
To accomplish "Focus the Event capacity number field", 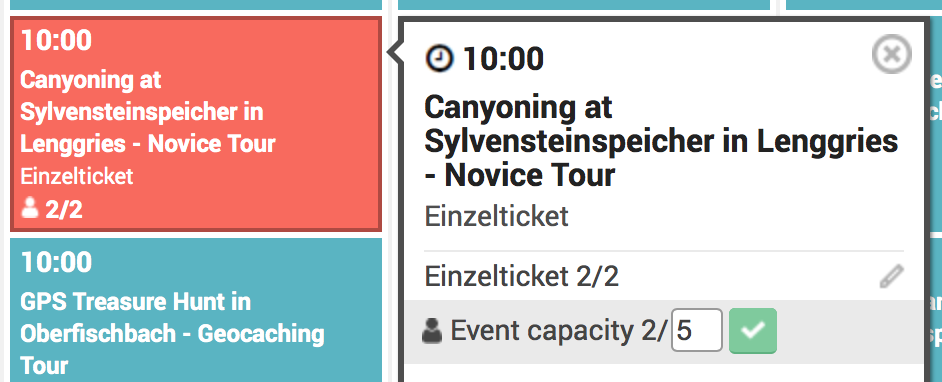I will pos(697,330).
